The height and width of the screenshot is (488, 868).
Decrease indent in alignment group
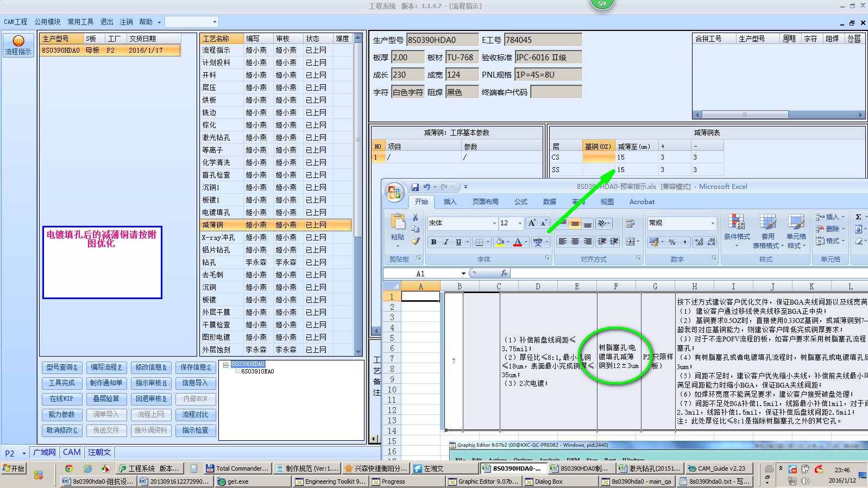(x=602, y=242)
